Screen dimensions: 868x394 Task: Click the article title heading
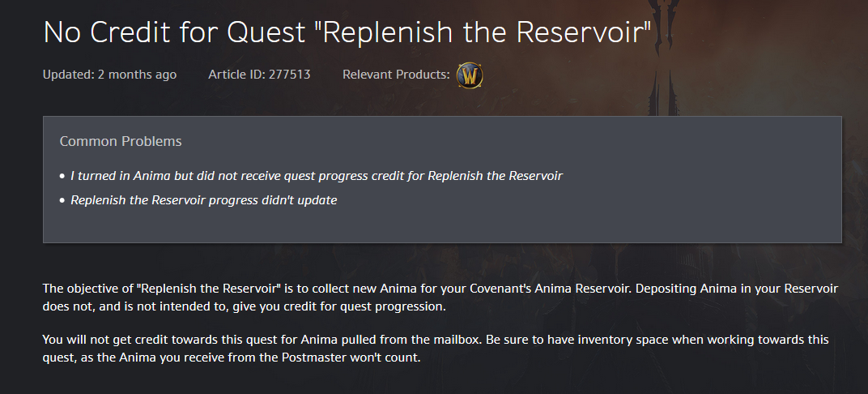tap(347, 32)
